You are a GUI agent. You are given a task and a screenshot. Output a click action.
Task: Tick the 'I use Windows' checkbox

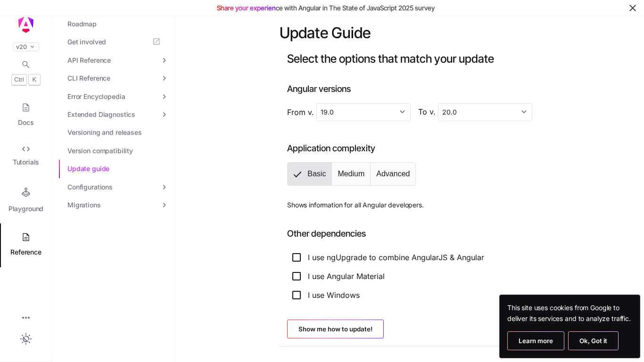click(x=297, y=295)
